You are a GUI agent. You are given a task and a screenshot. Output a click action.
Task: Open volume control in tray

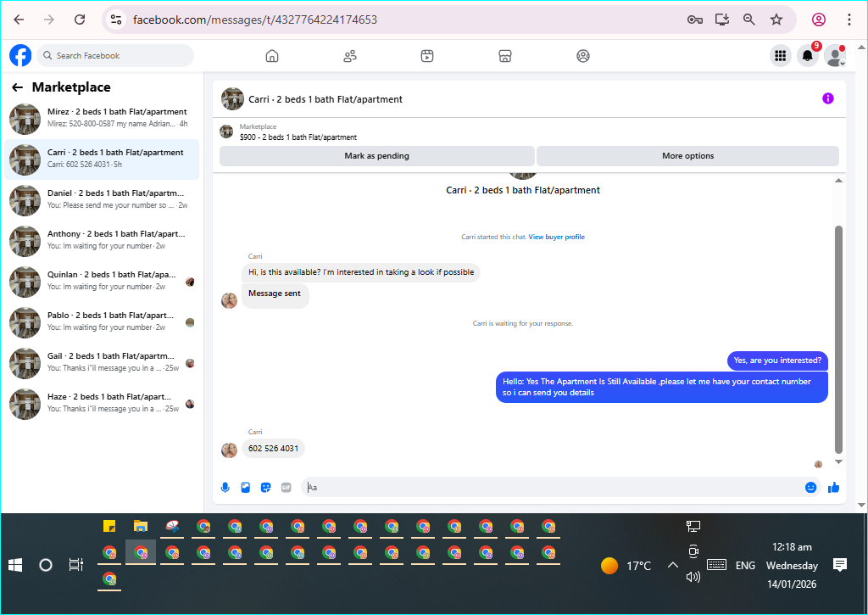pos(693,578)
